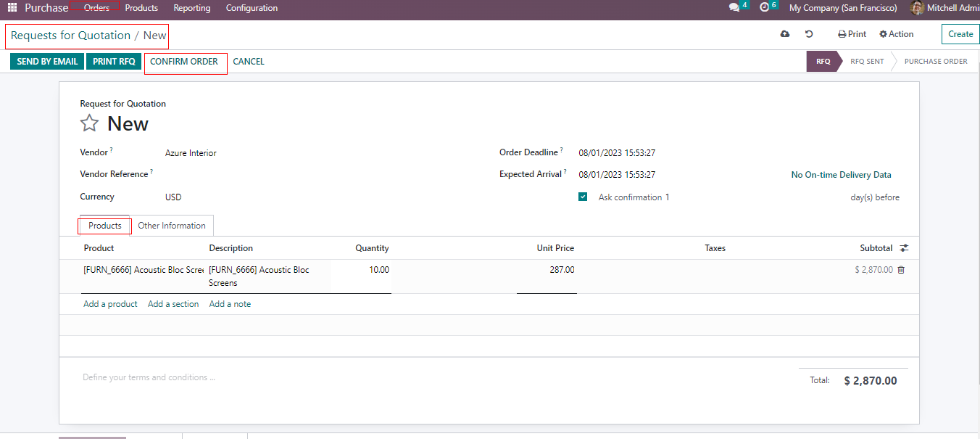
Task: Delete the Acoustic Bloc Screens line
Action: coord(901,270)
